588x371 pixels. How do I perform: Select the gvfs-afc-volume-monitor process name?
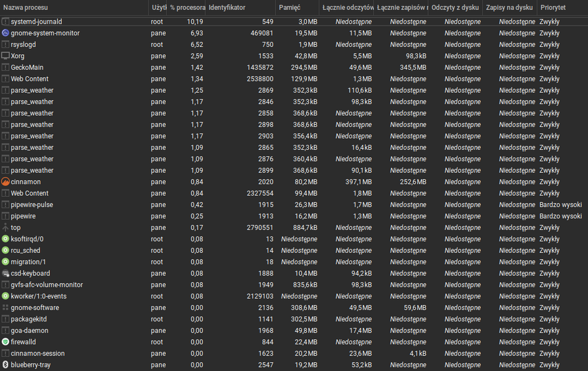point(47,285)
